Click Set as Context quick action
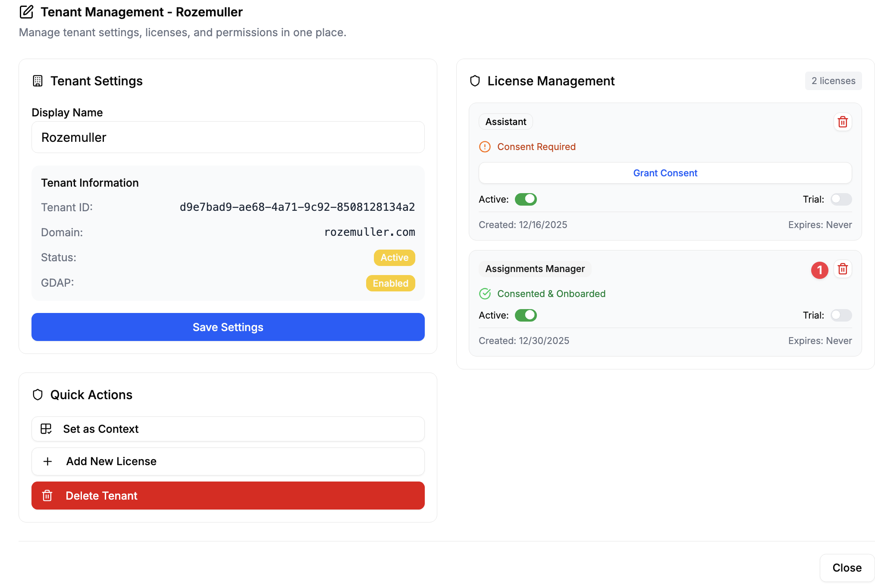This screenshot has width=875, height=588. coord(228,429)
